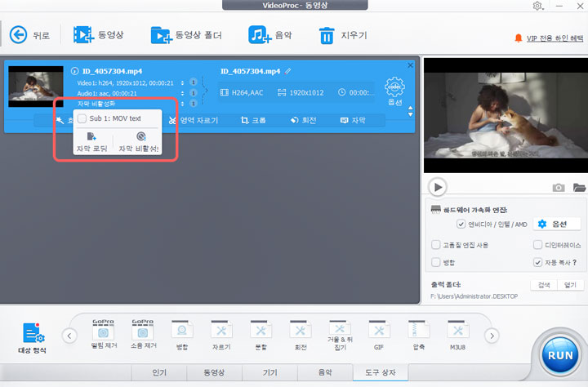588x387 pixels.
Task: Open codec 옵션 gear icon
Action: (394, 87)
